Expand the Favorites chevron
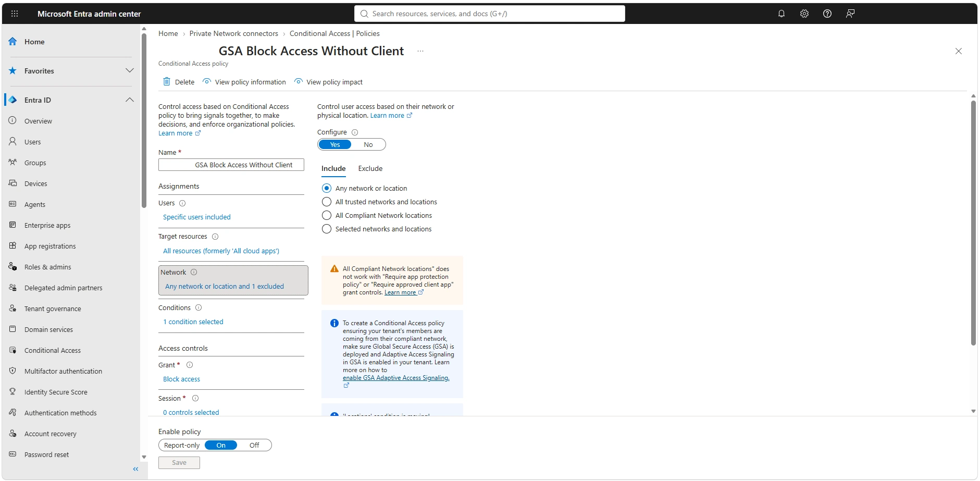The height and width of the screenshot is (481, 980). (x=130, y=70)
